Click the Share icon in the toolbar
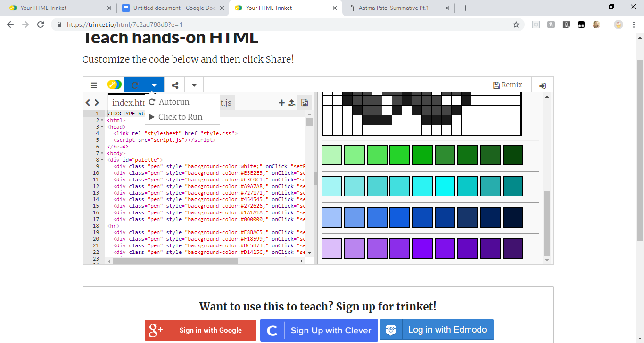This screenshot has width=644, height=343. [x=175, y=85]
